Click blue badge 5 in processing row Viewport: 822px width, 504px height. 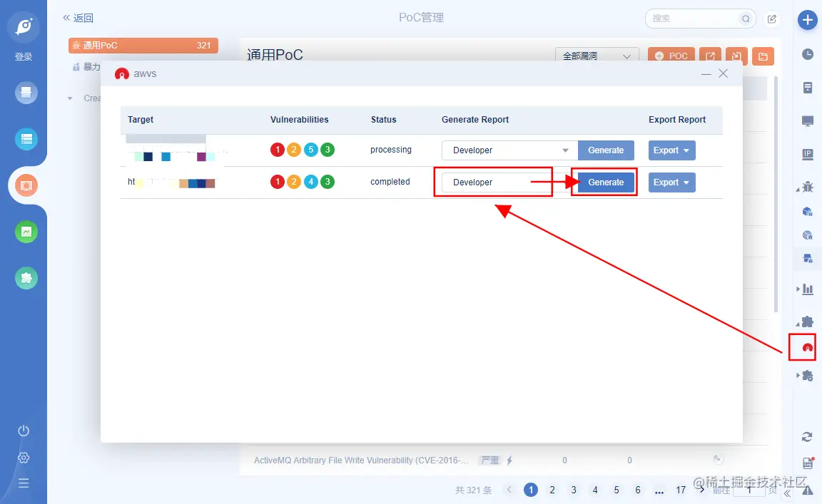coord(311,150)
